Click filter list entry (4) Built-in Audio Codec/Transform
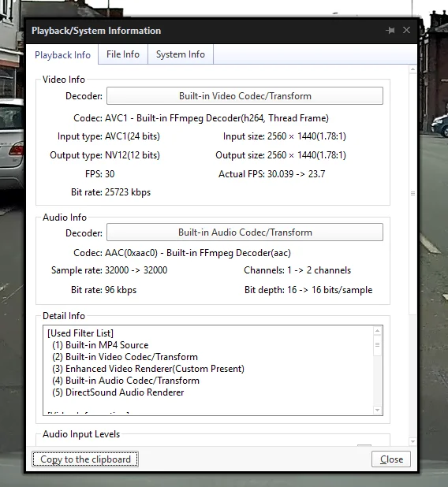The width and height of the screenshot is (448, 487). coord(125,381)
